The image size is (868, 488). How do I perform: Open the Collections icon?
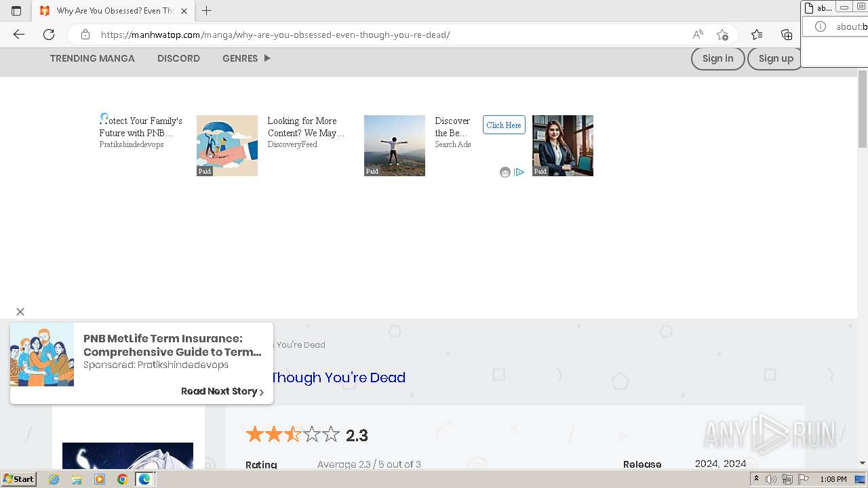click(x=787, y=35)
